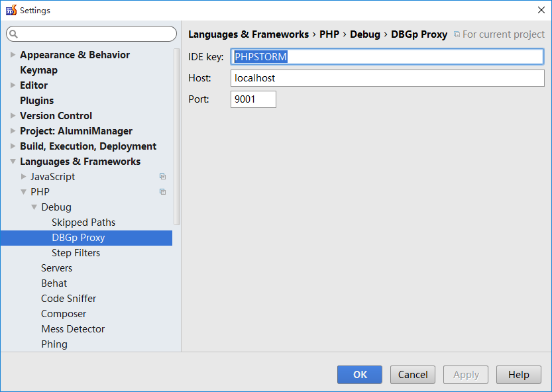552x392 pixels.
Task: Click the 'Port:' label
Action: pos(199,99)
